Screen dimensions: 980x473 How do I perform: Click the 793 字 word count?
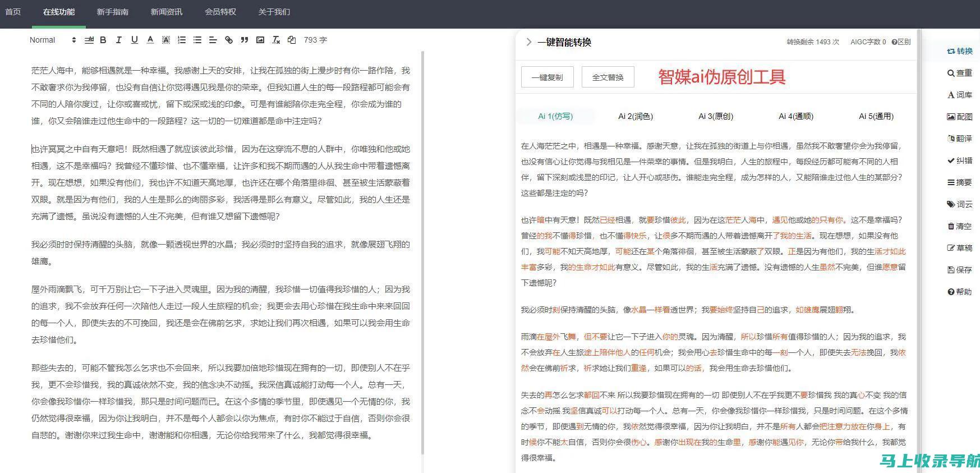[315, 40]
